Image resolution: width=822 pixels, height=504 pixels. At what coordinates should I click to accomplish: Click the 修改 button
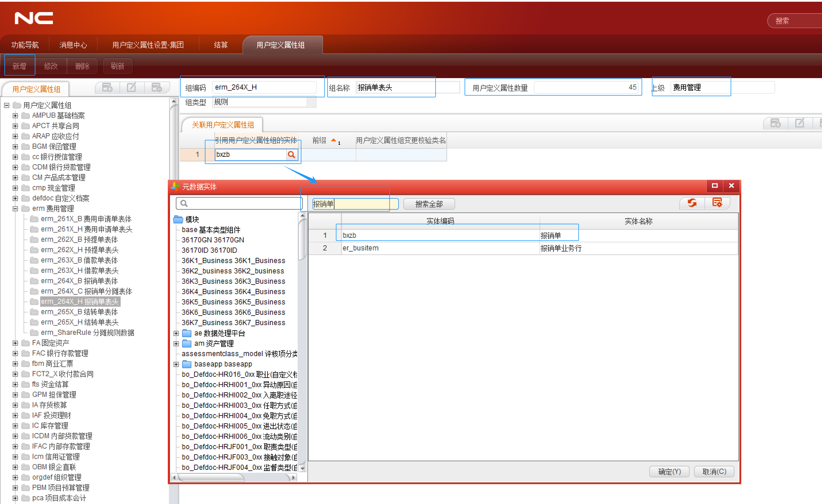coord(51,66)
